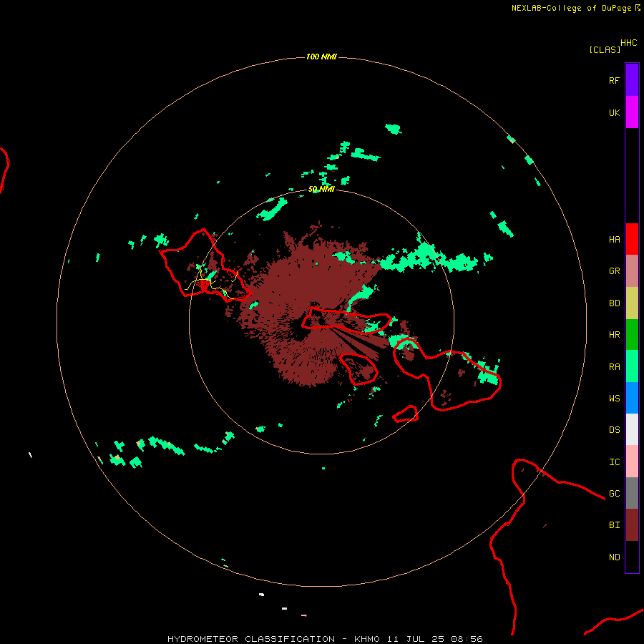Click the GC legend label
The width and height of the screenshot is (644, 644).
pyautogui.click(x=614, y=494)
